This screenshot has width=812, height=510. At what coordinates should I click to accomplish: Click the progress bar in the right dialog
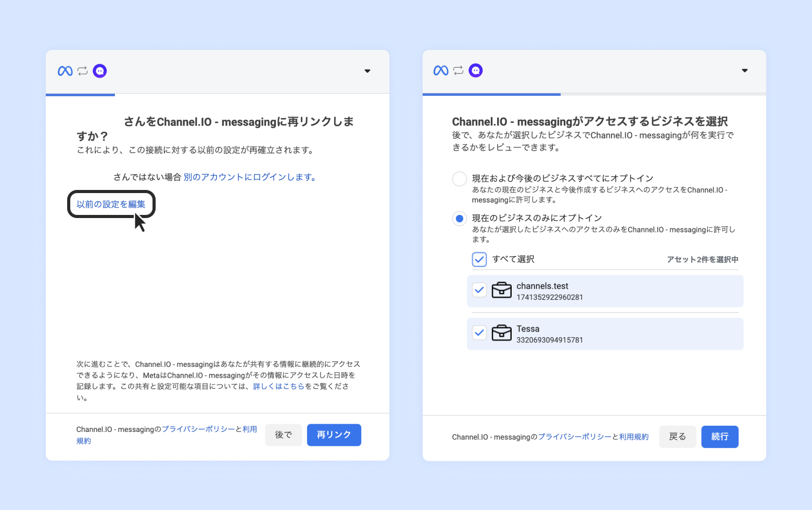click(594, 94)
